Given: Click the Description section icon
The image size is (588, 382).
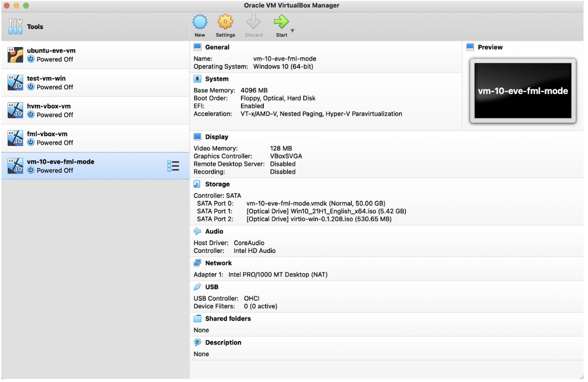Looking at the screenshot, I should (197, 342).
